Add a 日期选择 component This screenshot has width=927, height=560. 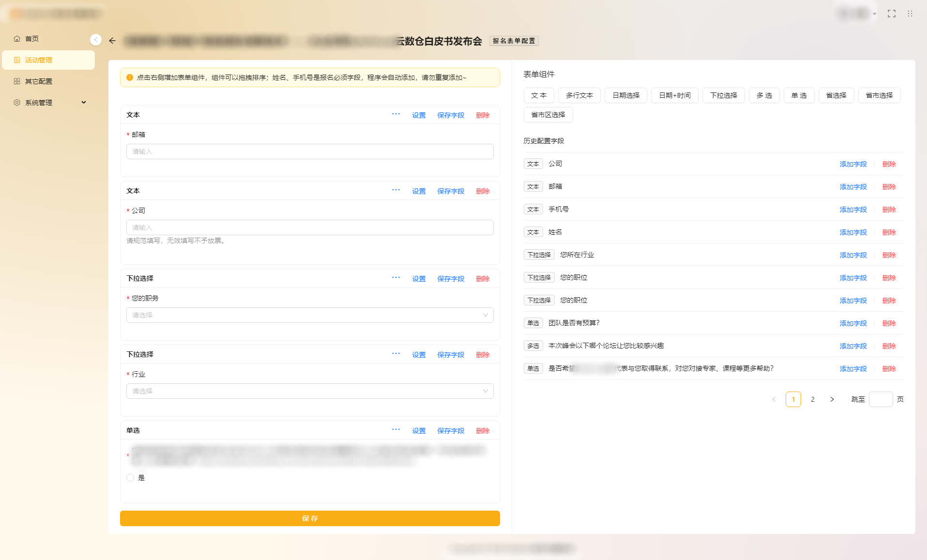point(626,95)
